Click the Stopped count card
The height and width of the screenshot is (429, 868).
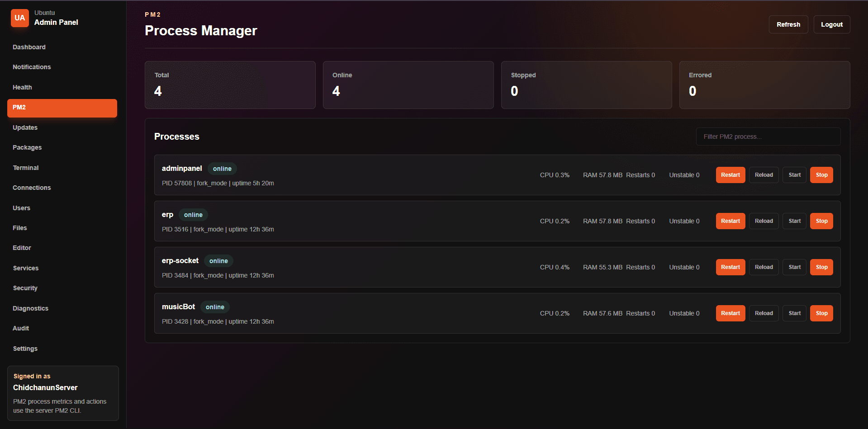pyautogui.click(x=586, y=85)
